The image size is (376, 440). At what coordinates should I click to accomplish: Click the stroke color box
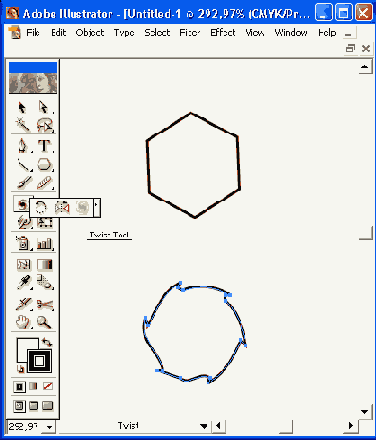(39, 361)
